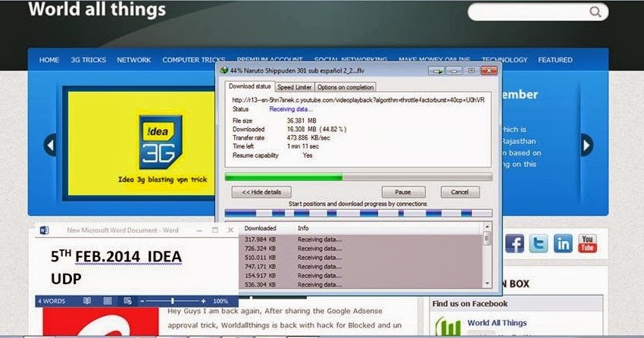
Task: Click the World All Things Facebook page logo
Action: pos(448,327)
